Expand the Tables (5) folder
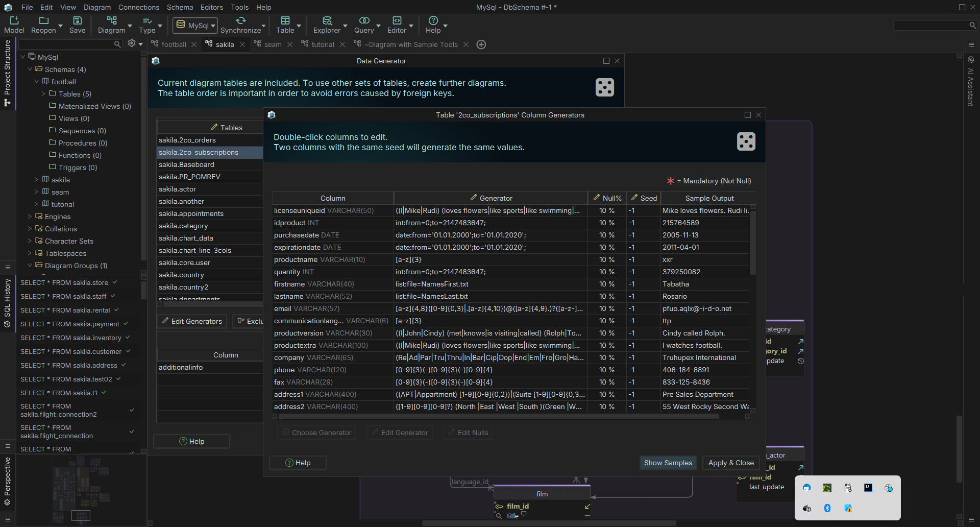 tap(43, 94)
